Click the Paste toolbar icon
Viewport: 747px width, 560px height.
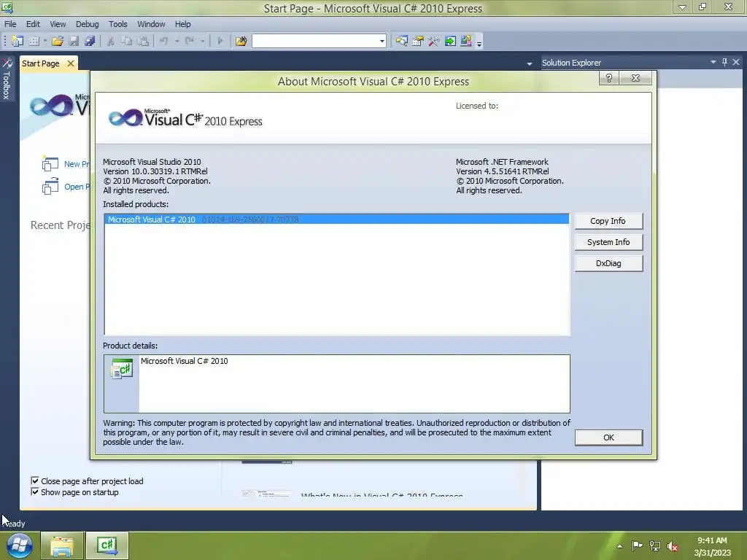tap(143, 41)
